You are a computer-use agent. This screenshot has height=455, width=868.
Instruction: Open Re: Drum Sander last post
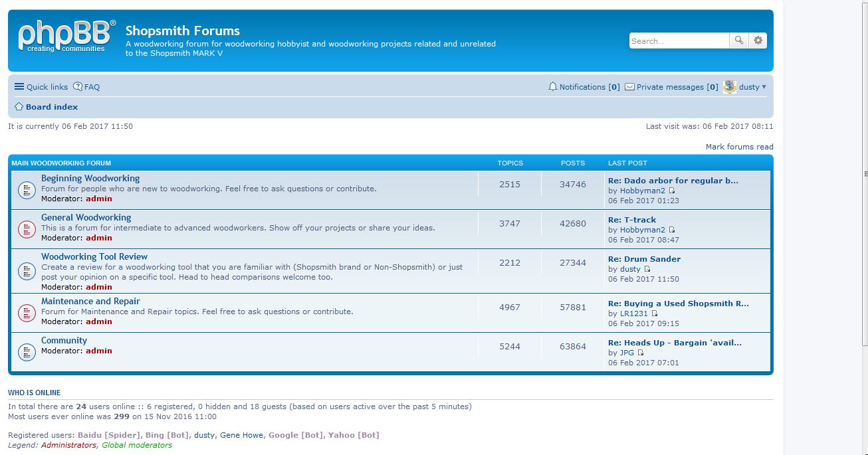pos(644,259)
